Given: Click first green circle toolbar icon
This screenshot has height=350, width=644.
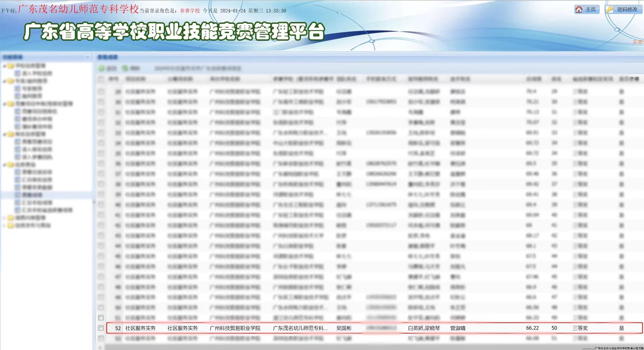Looking at the screenshot, I should (x=102, y=68).
